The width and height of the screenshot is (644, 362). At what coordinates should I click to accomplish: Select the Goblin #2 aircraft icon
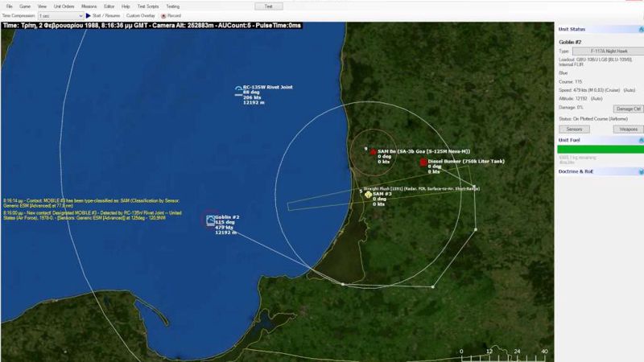click(x=211, y=220)
